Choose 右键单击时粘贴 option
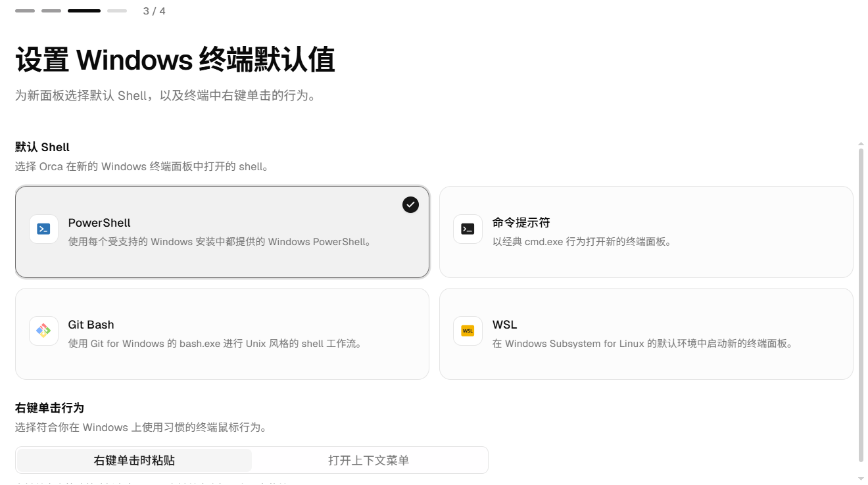 click(134, 461)
